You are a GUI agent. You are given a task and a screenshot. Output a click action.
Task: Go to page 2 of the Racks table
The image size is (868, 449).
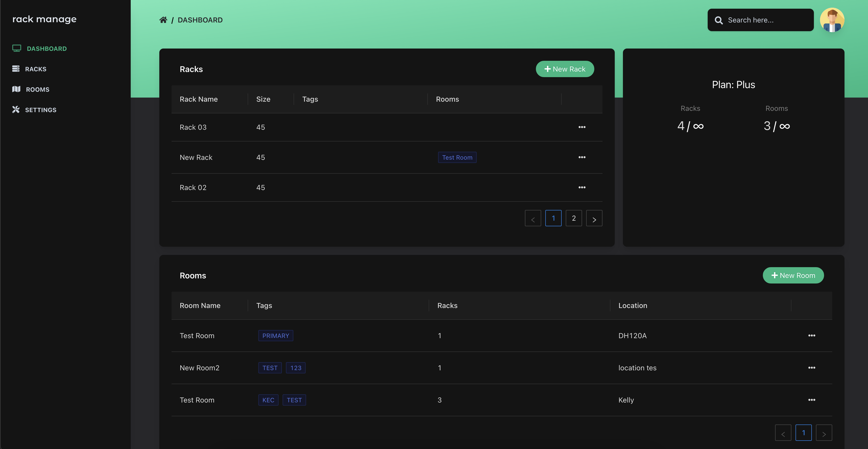tap(574, 218)
